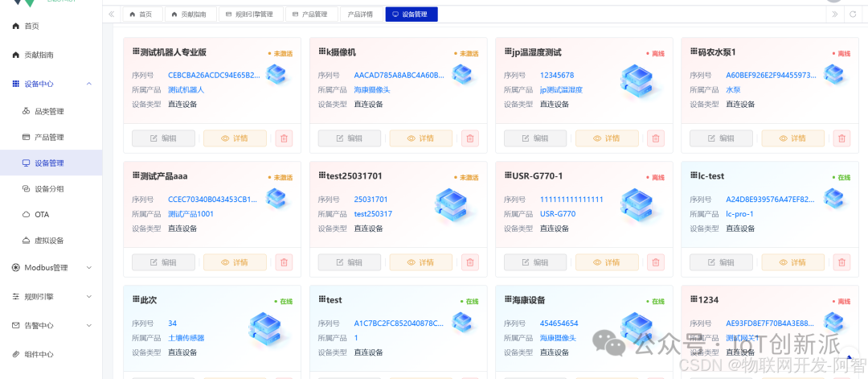Expand the 告警中心 menu chevron
This screenshot has height=379, width=868.
coord(89,325)
